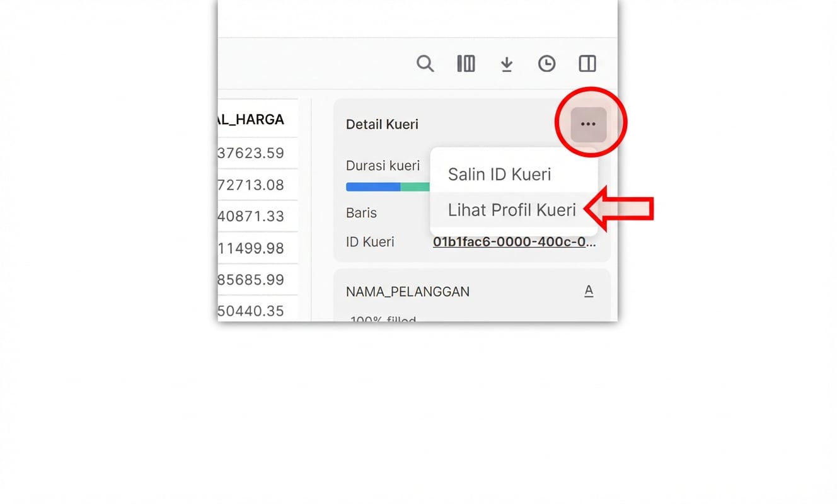Open the search icon in the results toolbar
Viewport: 837px width, 504px height.
point(425,64)
